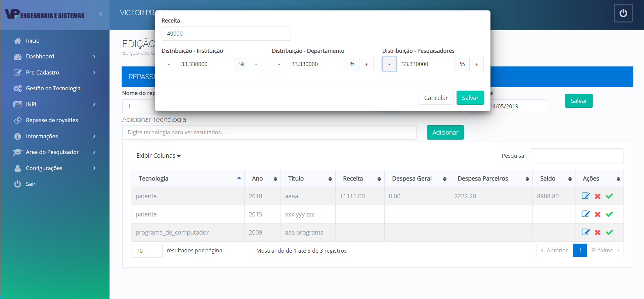Click Salvar in the Receita dialog

coord(470,98)
